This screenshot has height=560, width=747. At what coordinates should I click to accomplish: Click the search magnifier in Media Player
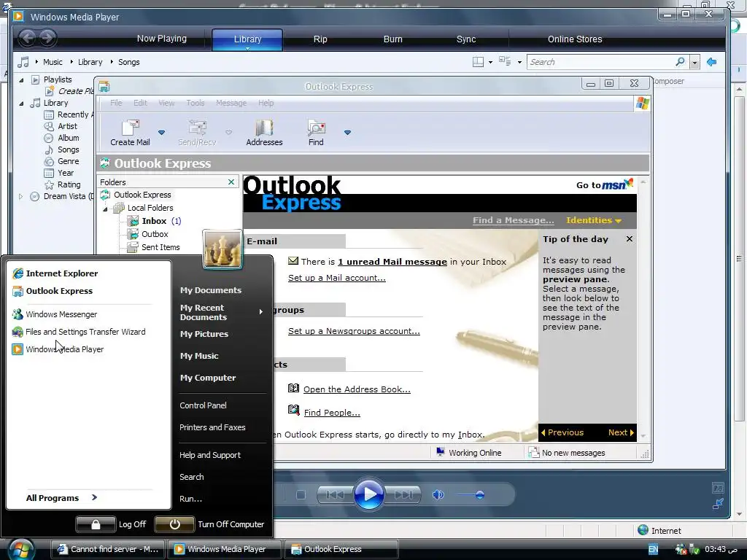pyautogui.click(x=681, y=62)
